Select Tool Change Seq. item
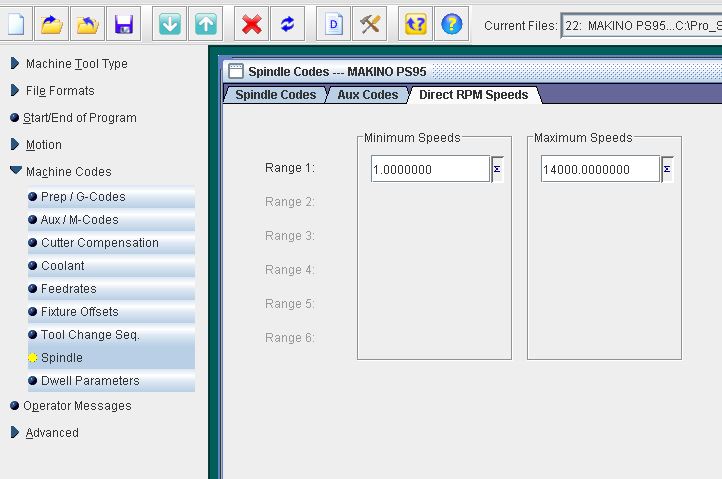Viewport: 722px width, 479px height. [x=111, y=335]
